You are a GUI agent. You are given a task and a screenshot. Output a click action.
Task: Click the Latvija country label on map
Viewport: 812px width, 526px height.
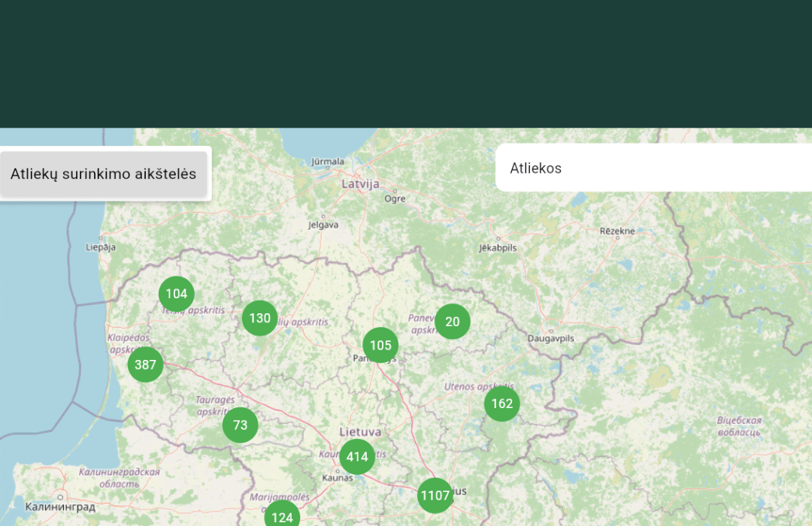click(x=361, y=183)
